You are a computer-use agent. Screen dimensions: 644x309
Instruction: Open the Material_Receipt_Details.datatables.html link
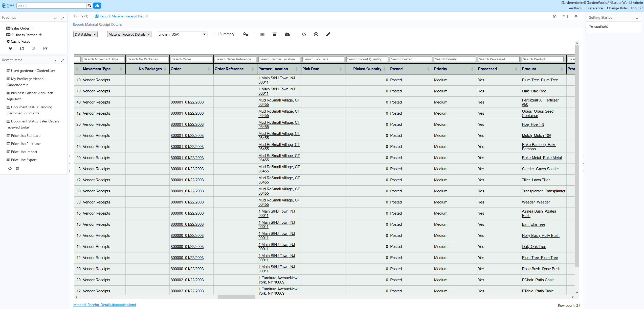pos(104,305)
